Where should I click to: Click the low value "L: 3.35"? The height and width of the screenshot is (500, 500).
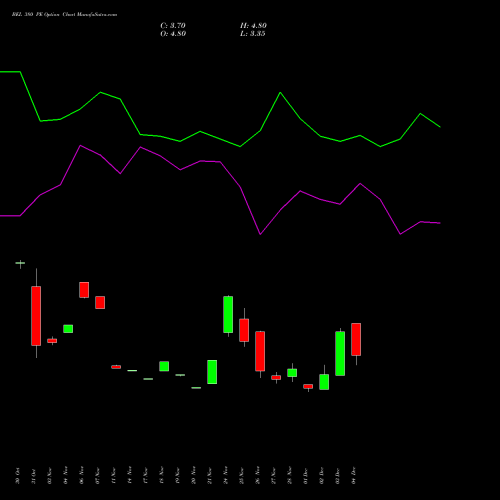(x=253, y=34)
